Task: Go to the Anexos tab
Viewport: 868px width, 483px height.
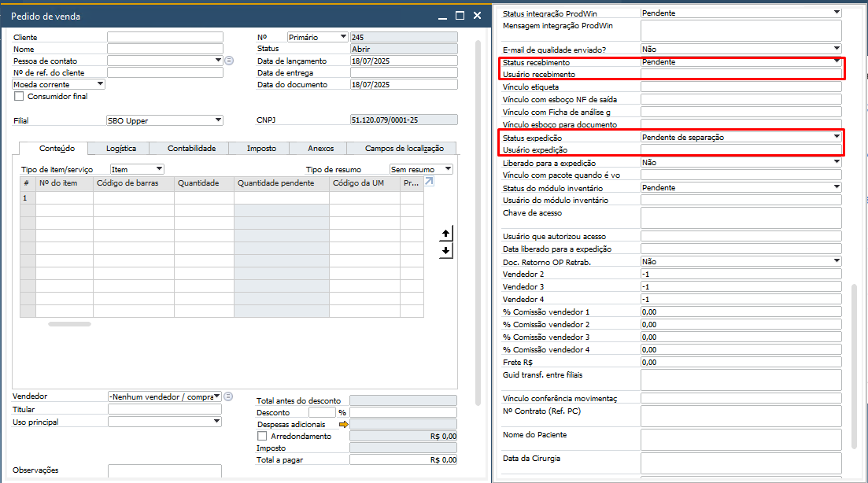Action: [320, 148]
